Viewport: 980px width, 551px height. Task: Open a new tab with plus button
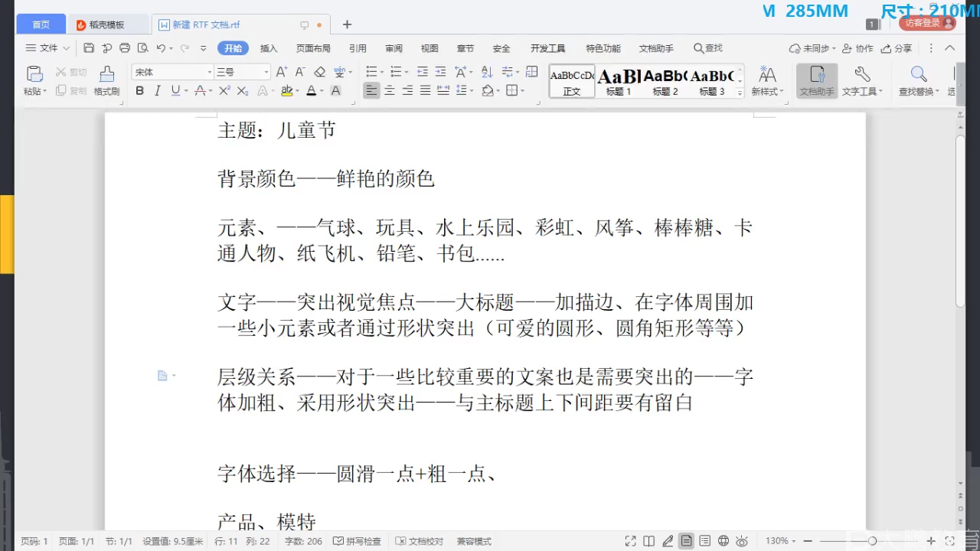347,24
